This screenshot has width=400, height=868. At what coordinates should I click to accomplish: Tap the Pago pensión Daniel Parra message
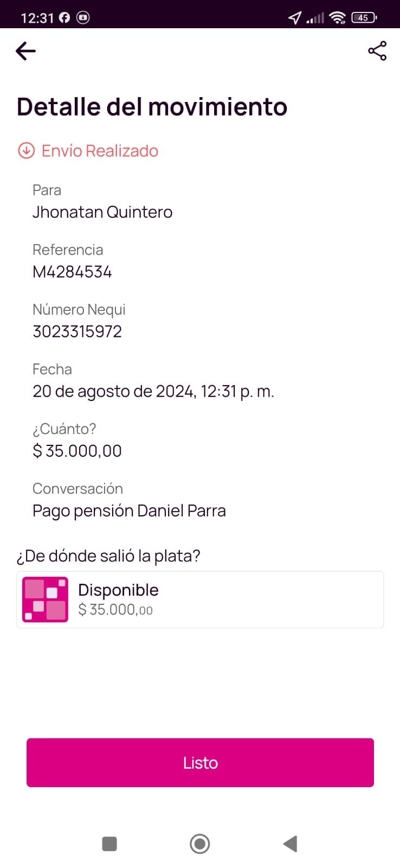(x=129, y=510)
